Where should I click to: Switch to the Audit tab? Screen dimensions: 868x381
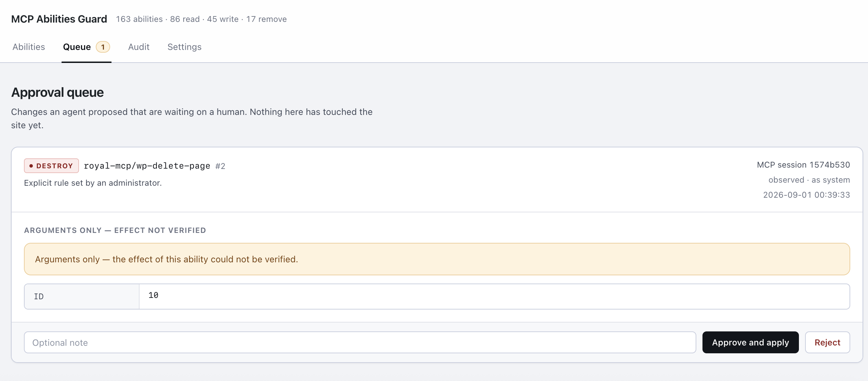139,47
